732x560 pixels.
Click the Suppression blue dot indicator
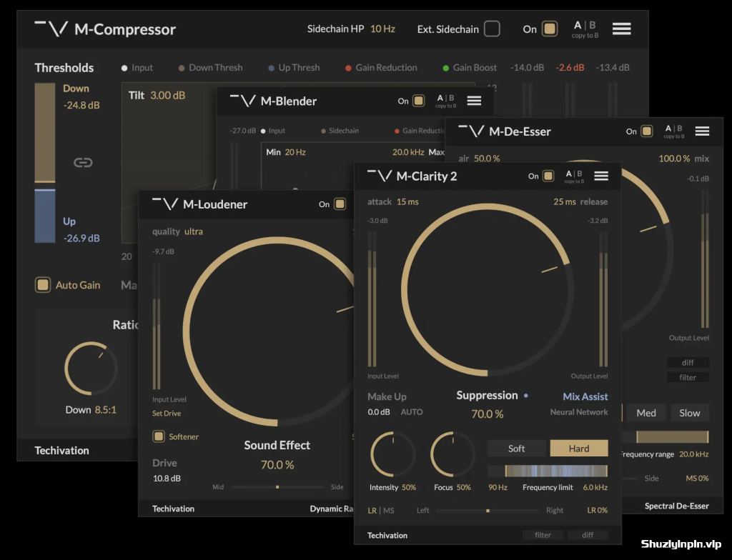click(525, 395)
